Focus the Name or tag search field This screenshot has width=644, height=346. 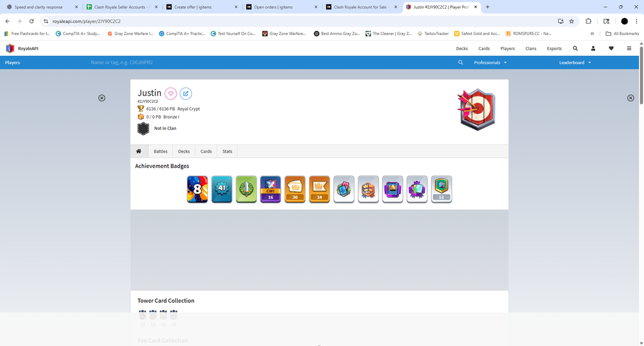coord(271,63)
